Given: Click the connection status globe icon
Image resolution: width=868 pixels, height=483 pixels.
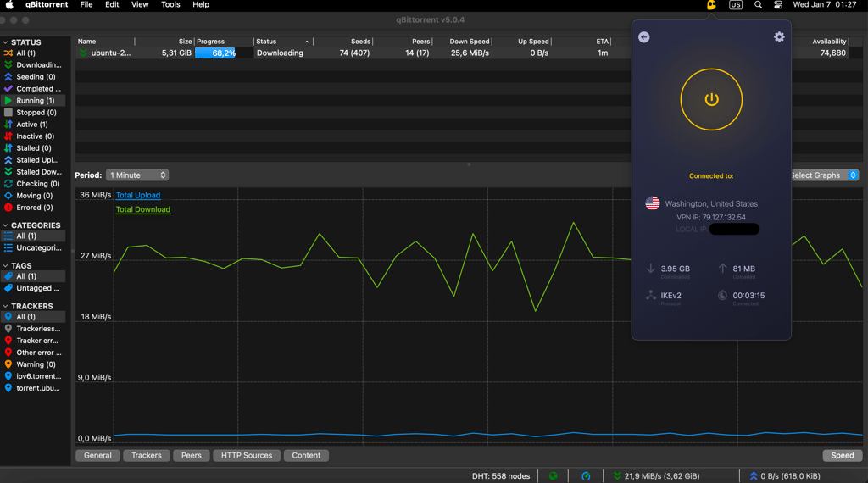Looking at the screenshot, I should click(x=553, y=476).
